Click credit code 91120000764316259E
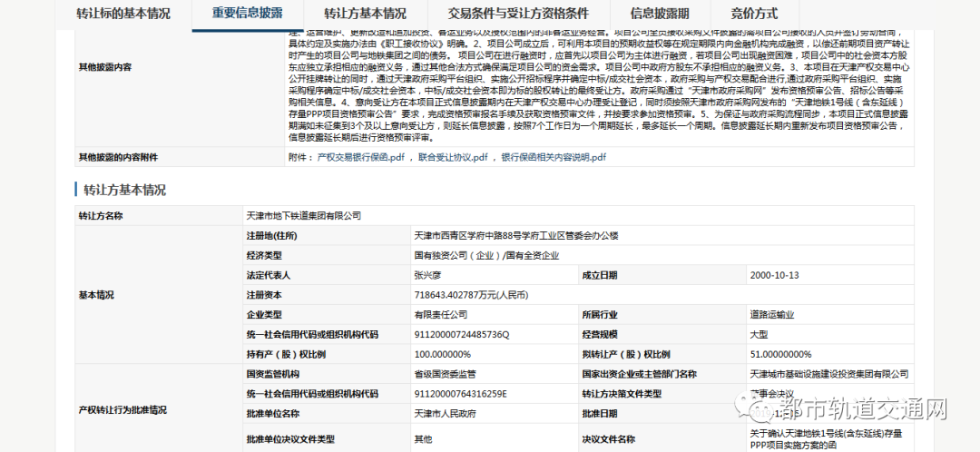This screenshot has height=452, width=980. [x=461, y=395]
